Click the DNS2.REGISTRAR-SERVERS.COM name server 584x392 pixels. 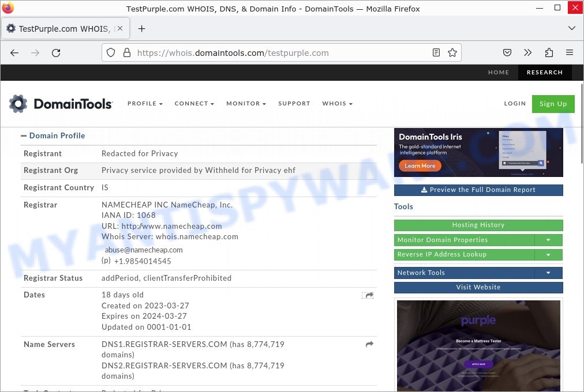click(164, 365)
